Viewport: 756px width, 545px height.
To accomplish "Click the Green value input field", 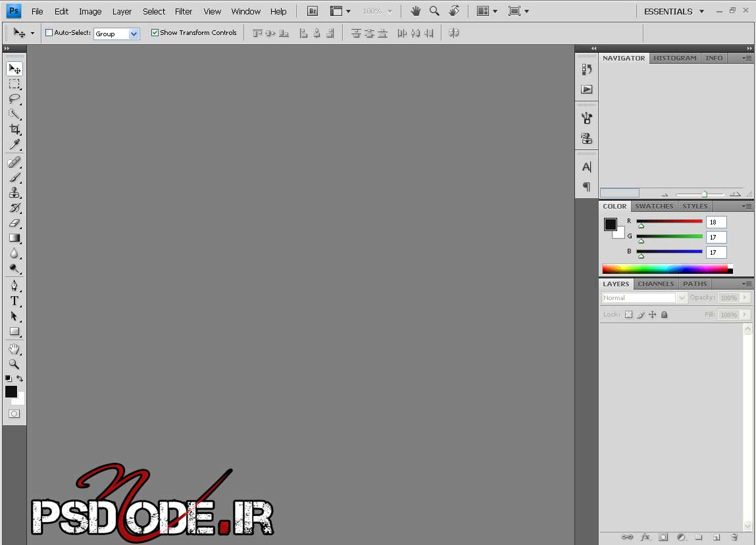I will click(x=716, y=238).
